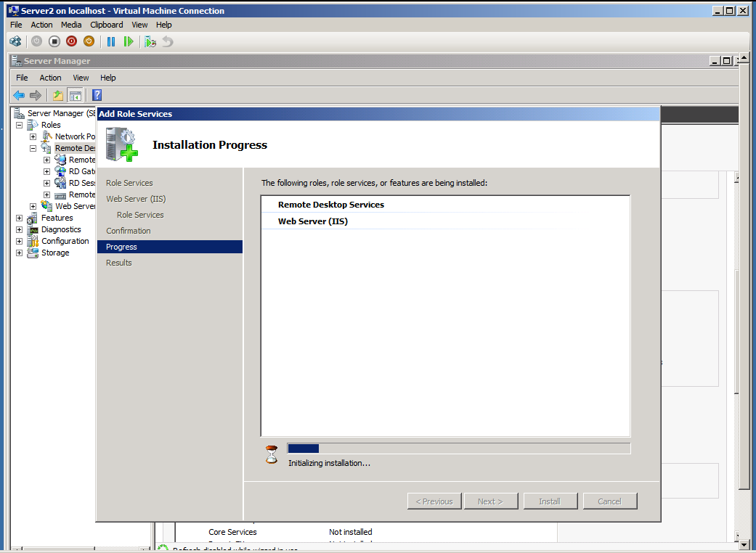Select the Server Manager root node icon

[x=20, y=113]
